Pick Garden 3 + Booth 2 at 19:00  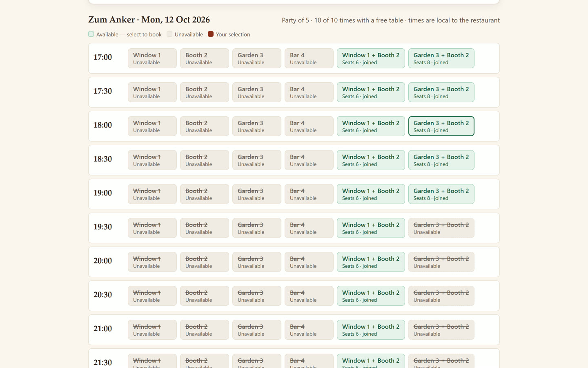[x=441, y=194]
